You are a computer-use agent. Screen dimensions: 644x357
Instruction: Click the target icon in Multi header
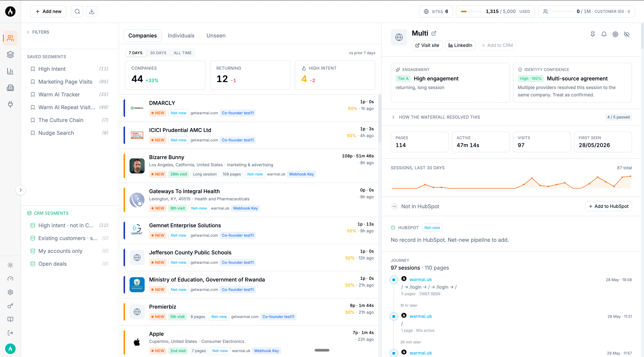pos(615,34)
